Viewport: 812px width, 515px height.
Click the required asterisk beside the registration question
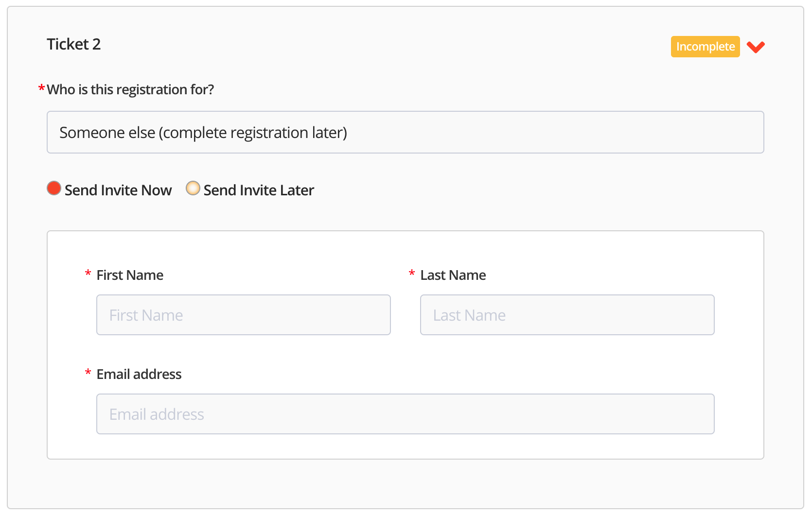coord(41,89)
